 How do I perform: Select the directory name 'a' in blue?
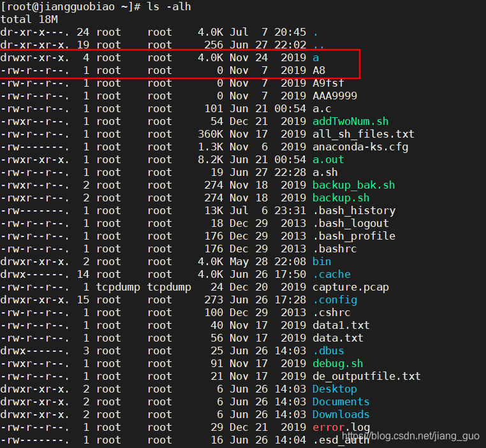tap(316, 57)
